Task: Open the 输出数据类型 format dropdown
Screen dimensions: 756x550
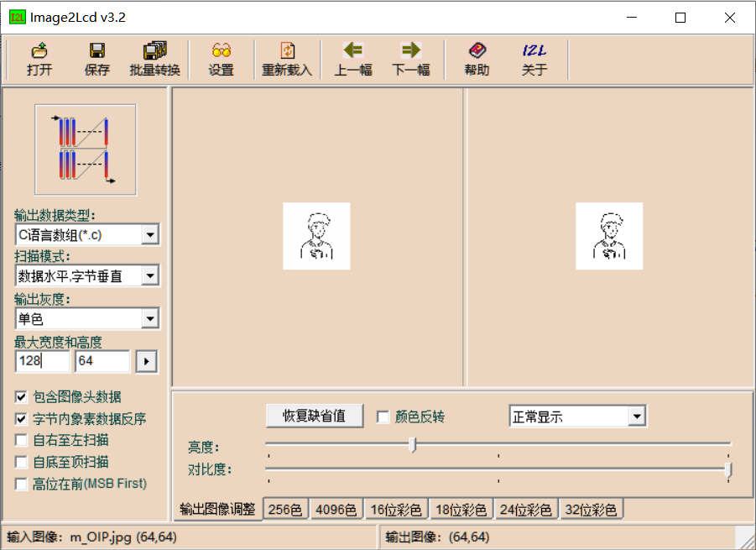Action: (152, 233)
